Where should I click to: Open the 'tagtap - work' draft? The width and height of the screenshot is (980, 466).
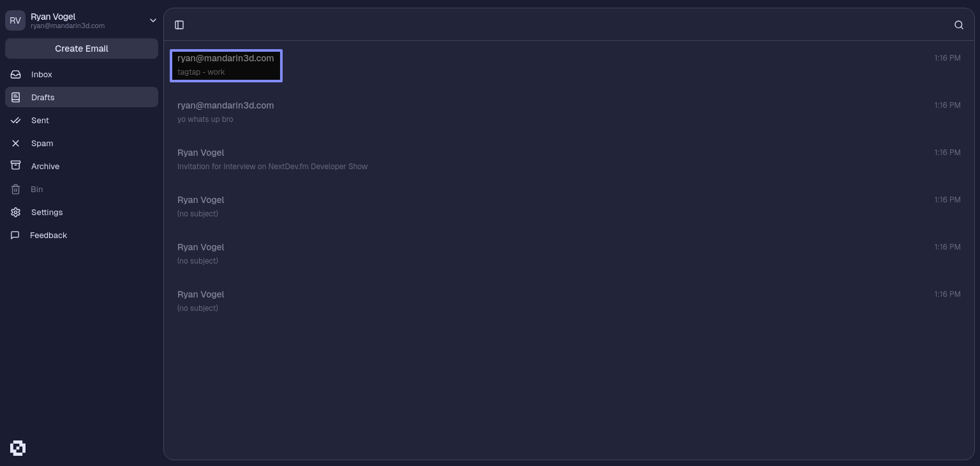[226, 65]
